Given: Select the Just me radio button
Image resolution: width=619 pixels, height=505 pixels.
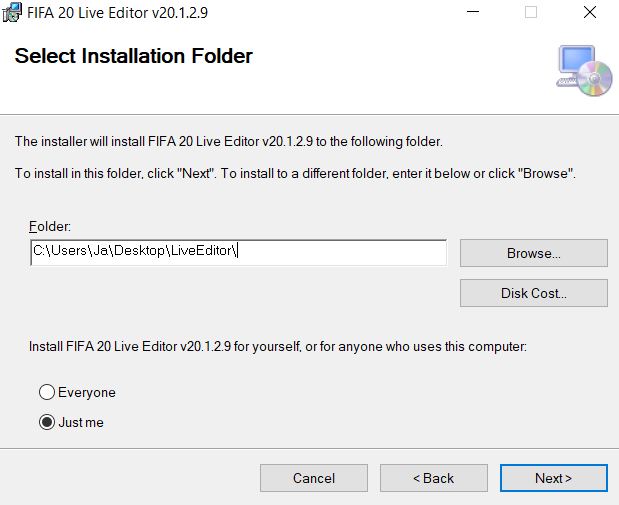Looking at the screenshot, I should tap(47, 422).
